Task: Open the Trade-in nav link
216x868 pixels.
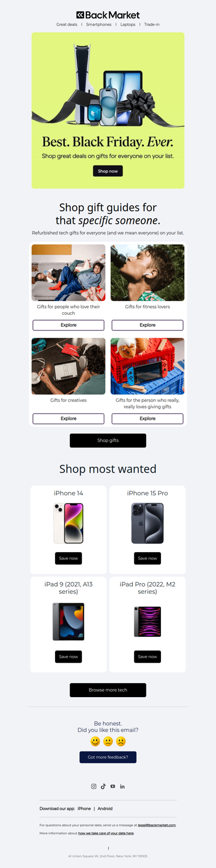Action: (x=152, y=24)
